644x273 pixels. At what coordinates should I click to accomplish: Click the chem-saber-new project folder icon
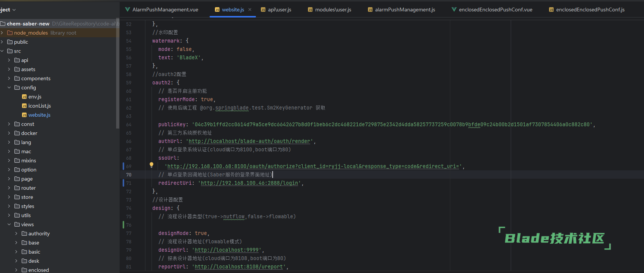[3, 24]
